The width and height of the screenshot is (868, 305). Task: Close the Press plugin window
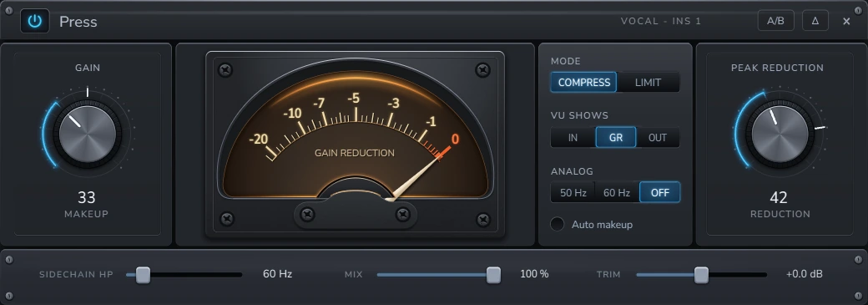846,21
